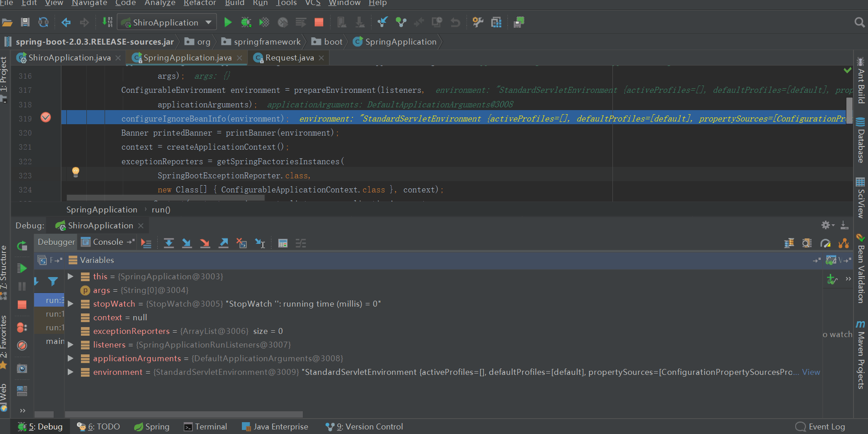
Task: Toggle the frames filter funnel icon
Action: 53,282
